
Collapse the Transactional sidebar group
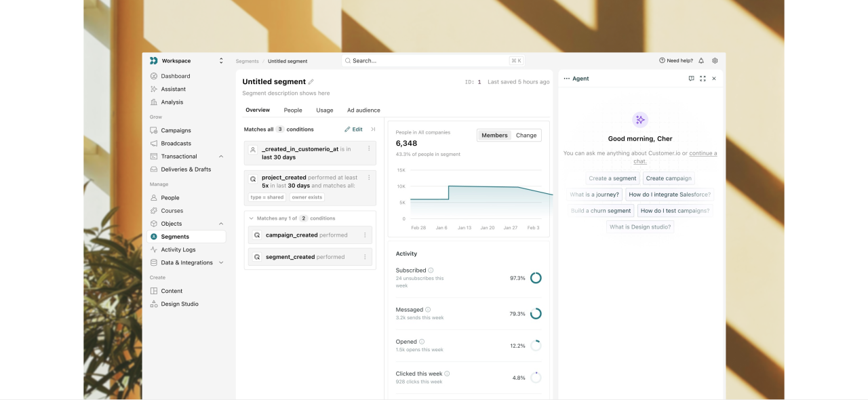pos(221,157)
